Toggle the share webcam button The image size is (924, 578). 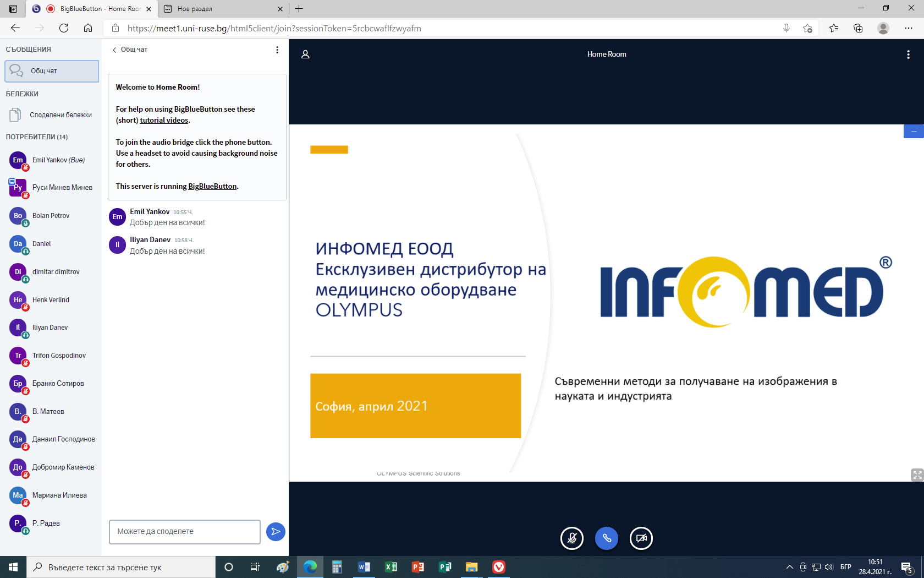coord(641,538)
